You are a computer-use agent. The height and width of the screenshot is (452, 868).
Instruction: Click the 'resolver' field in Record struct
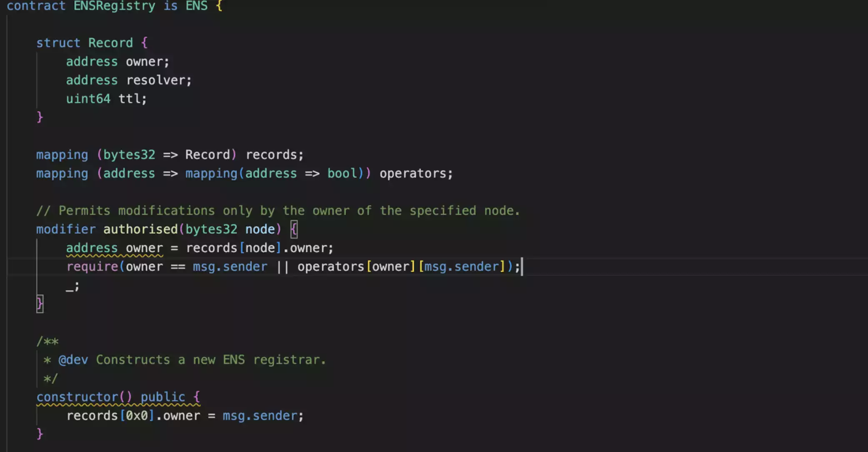[155, 80]
